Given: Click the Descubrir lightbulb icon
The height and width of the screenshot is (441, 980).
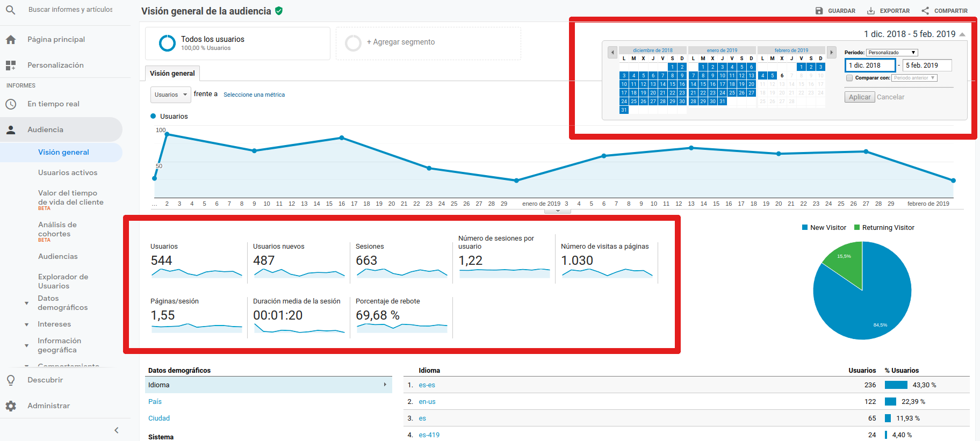Looking at the screenshot, I should point(11,380).
